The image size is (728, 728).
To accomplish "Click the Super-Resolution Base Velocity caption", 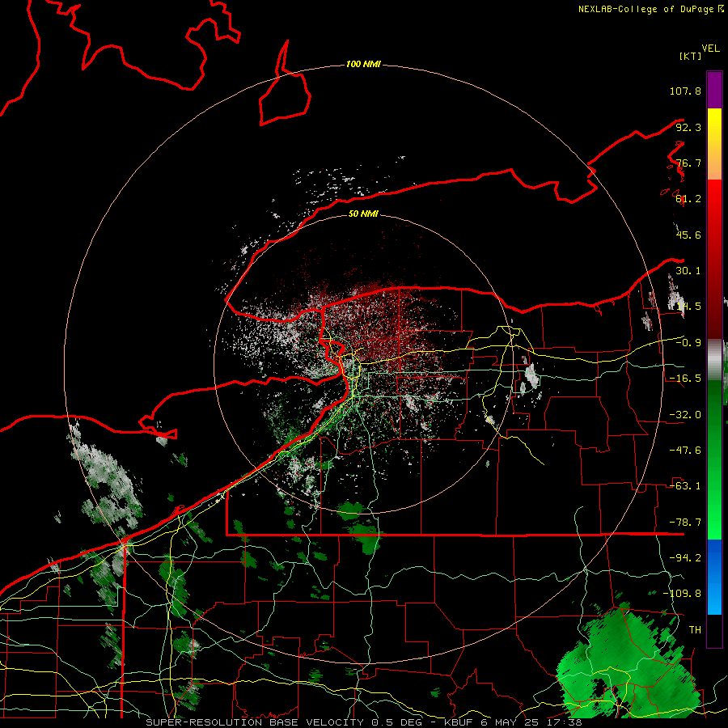I will 363,722.
